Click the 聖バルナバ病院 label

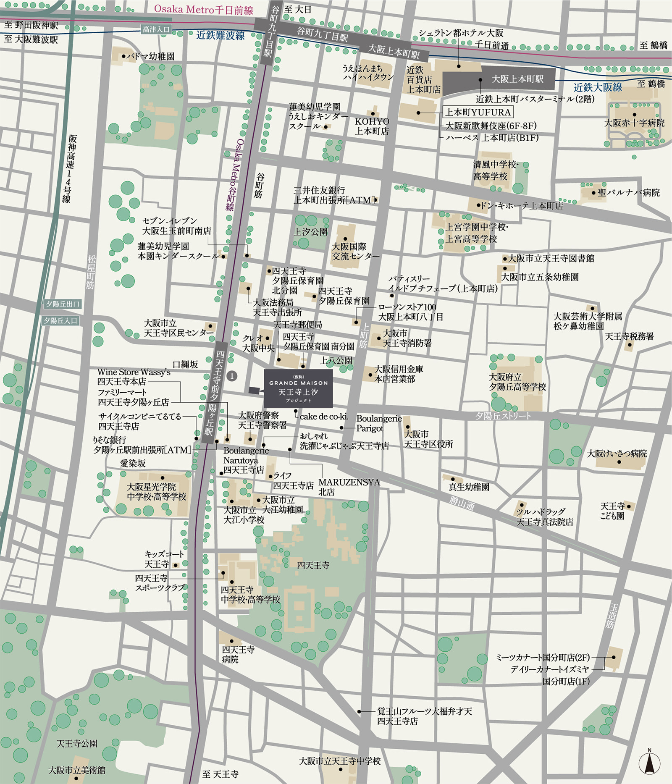(629, 193)
